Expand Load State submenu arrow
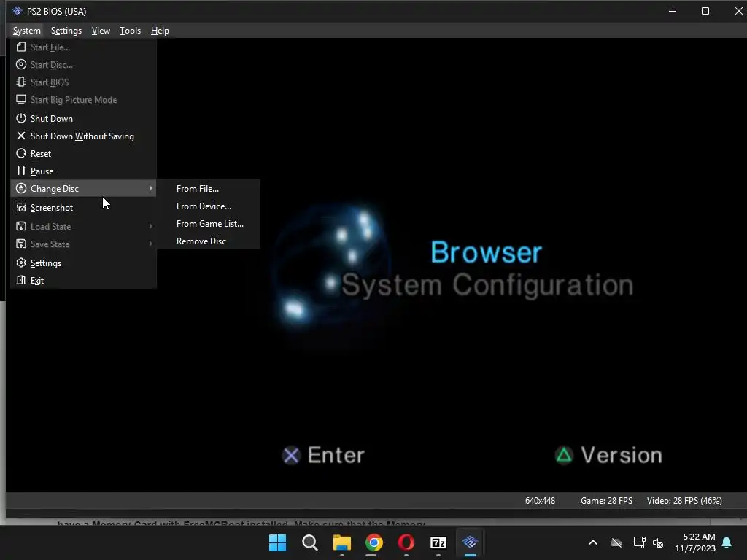 150,226
